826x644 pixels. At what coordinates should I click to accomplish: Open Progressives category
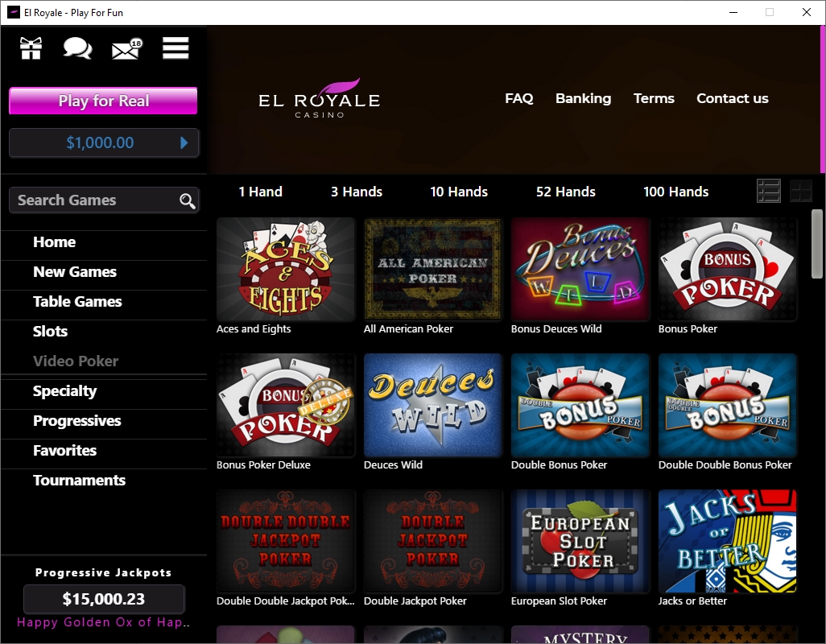coord(77,421)
